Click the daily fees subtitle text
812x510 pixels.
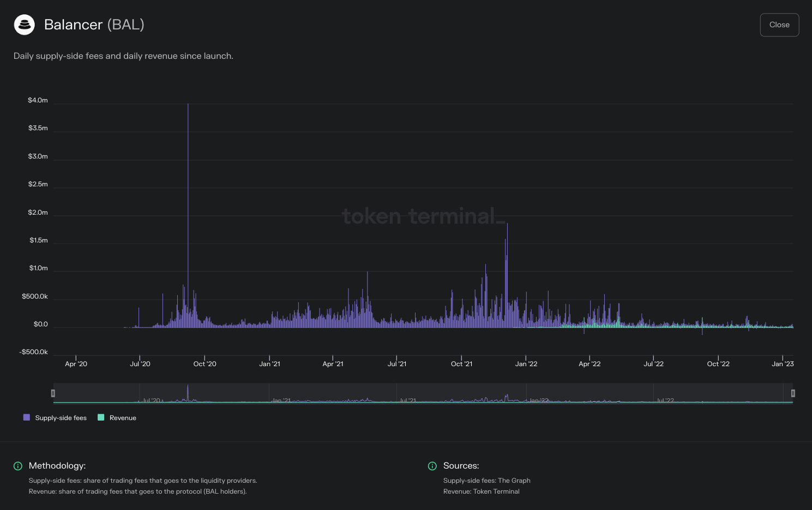click(123, 56)
